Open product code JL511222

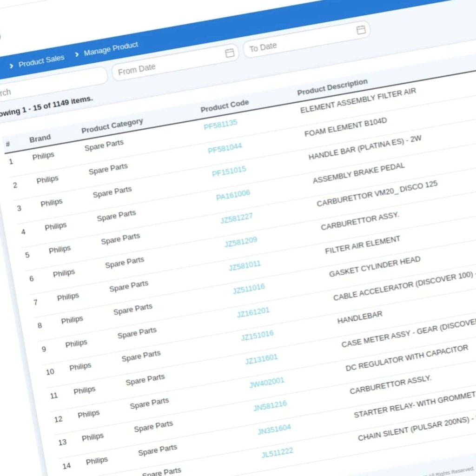coord(278,453)
